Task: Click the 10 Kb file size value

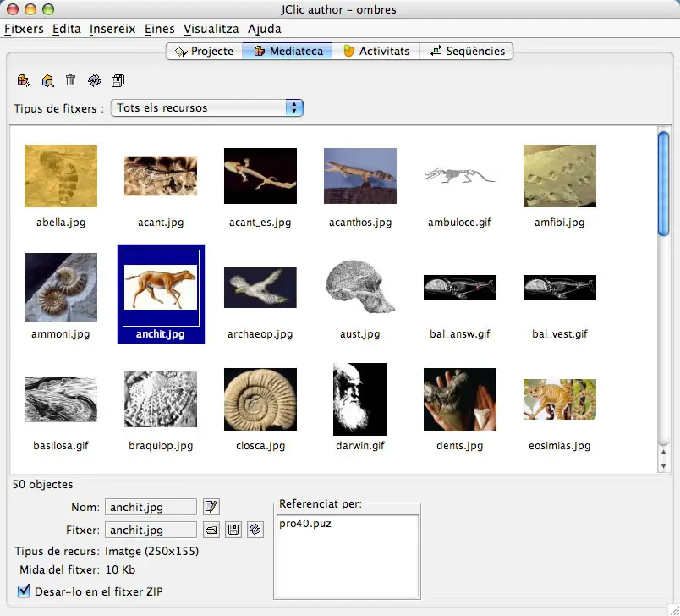Action: point(120,569)
